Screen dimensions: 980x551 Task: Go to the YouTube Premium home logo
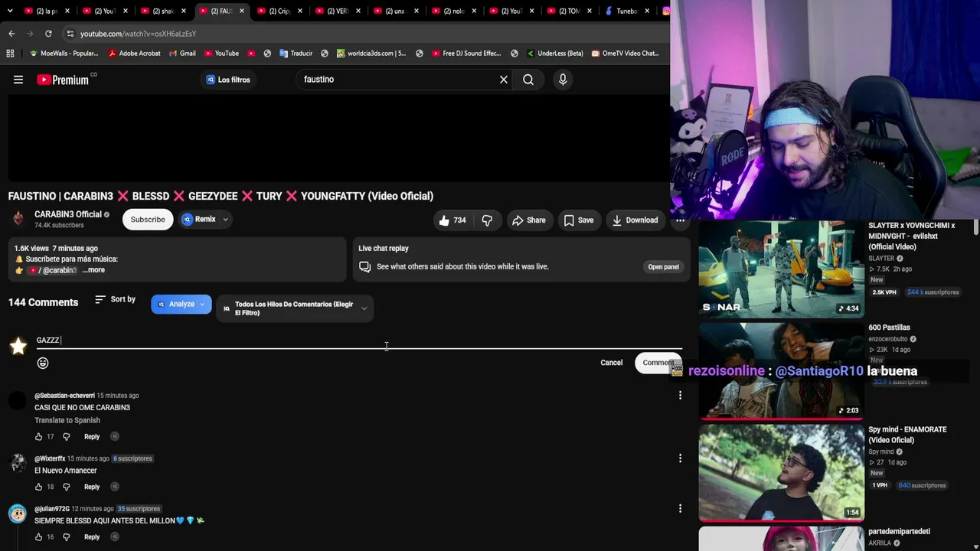coord(63,80)
